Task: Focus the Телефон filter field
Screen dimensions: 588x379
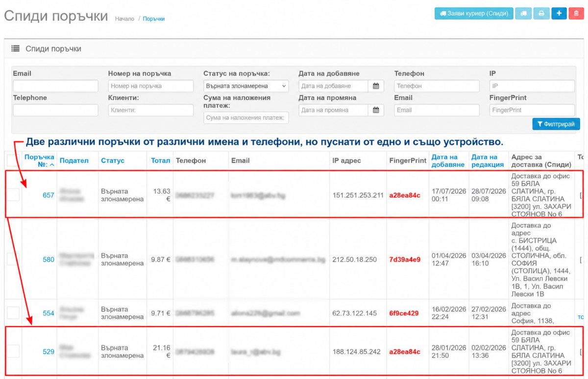Action: tap(437, 86)
